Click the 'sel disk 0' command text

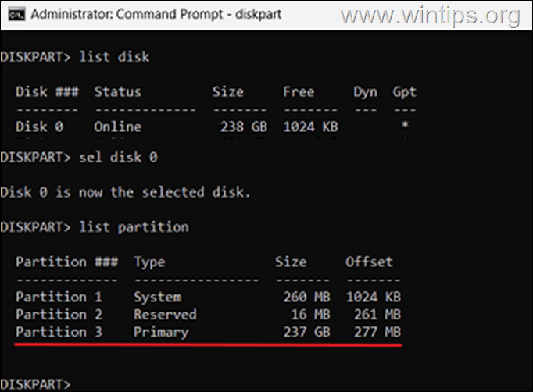pyautogui.click(x=116, y=156)
